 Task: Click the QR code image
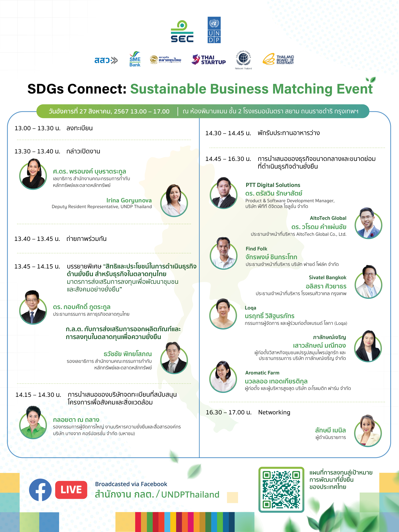[281, 490]
